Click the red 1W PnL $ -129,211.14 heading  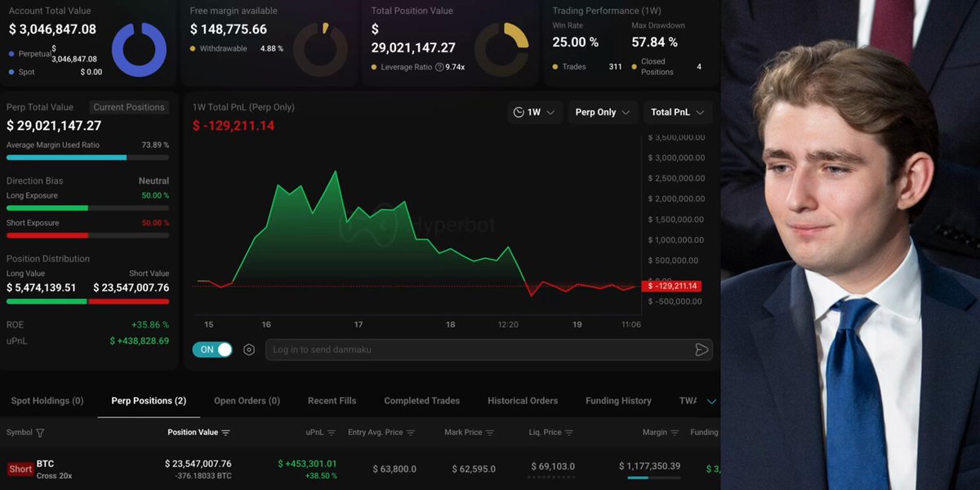[x=234, y=126]
